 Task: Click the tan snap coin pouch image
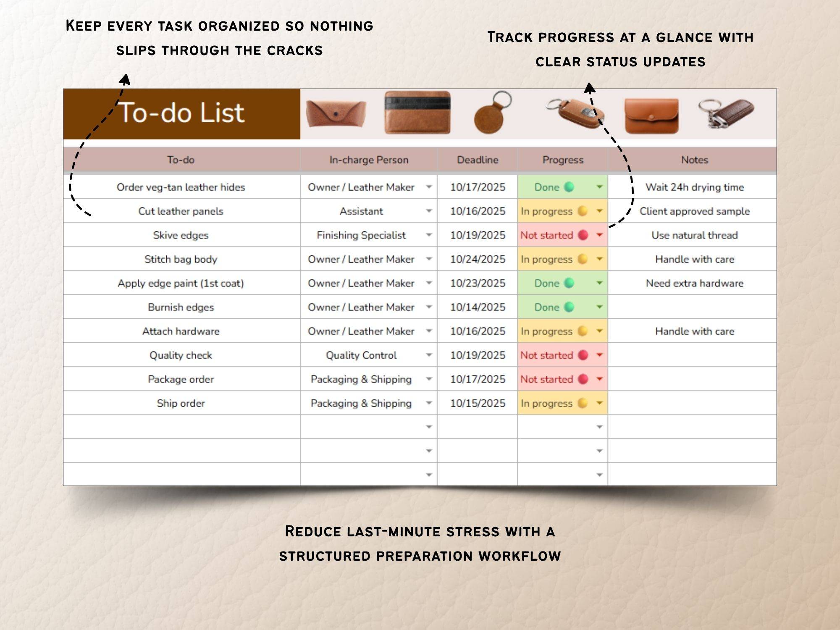click(x=651, y=115)
